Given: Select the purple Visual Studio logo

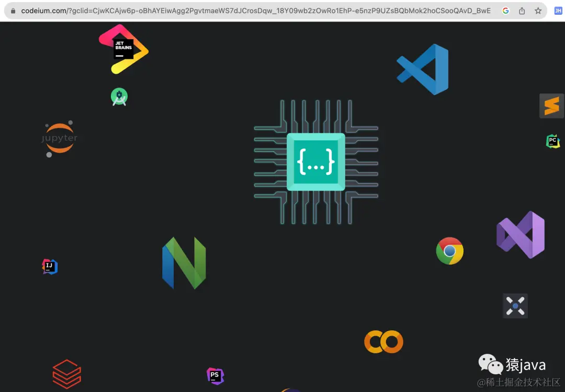Looking at the screenshot, I should 521,234.
